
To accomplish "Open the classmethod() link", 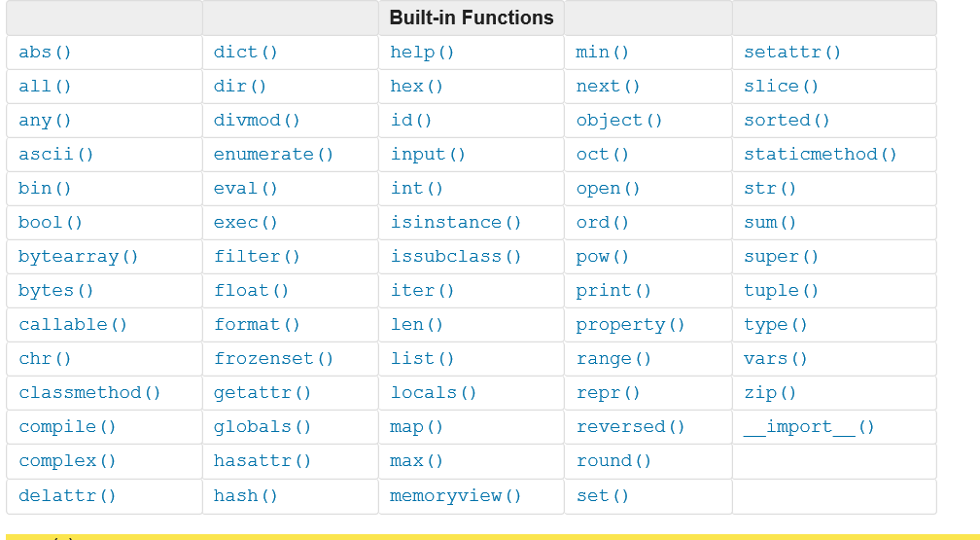I will pyautogui.click(x=90, y=393).
